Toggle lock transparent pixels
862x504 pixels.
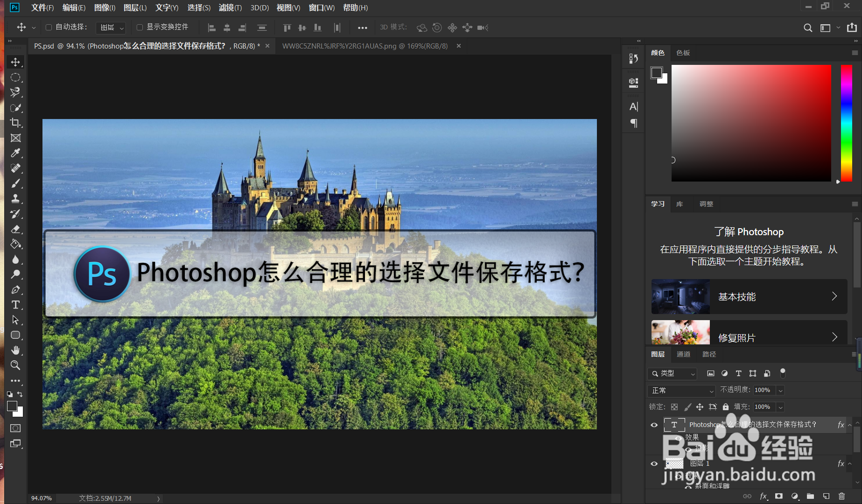click(674, 407)
